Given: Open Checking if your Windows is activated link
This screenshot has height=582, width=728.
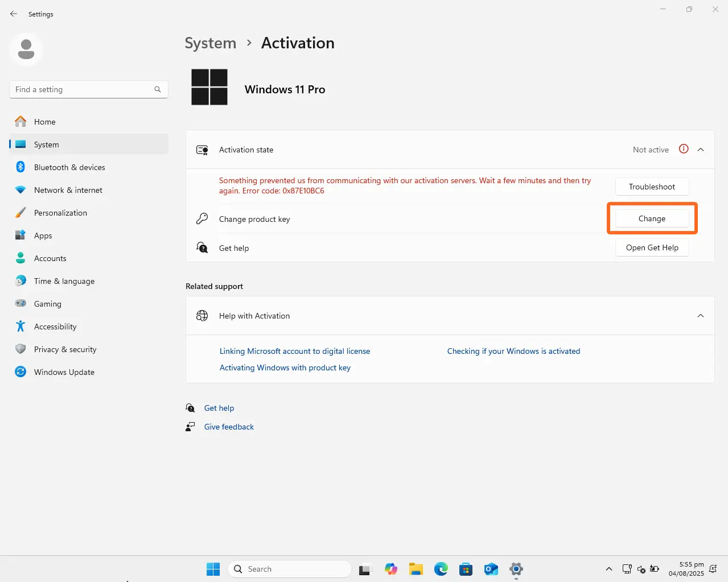Looking at the screenshot, I should (x=513, y=351).
